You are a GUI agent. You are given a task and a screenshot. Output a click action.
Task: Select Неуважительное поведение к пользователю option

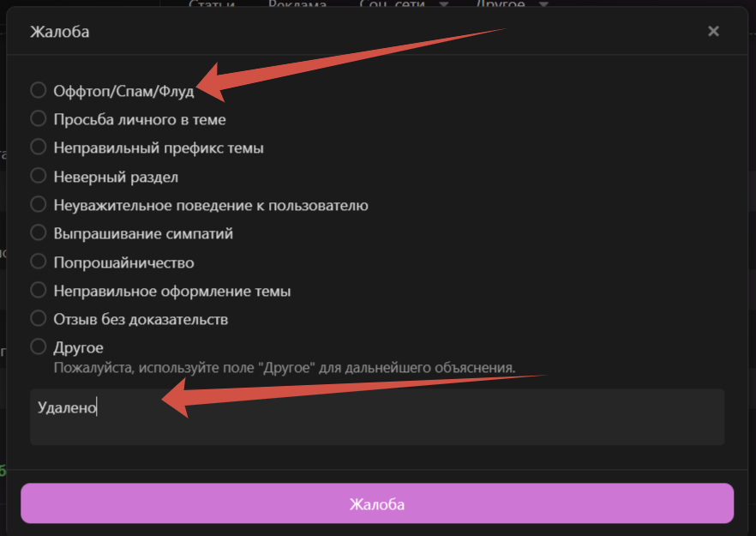pyautogui.click(x=39, y=205)
